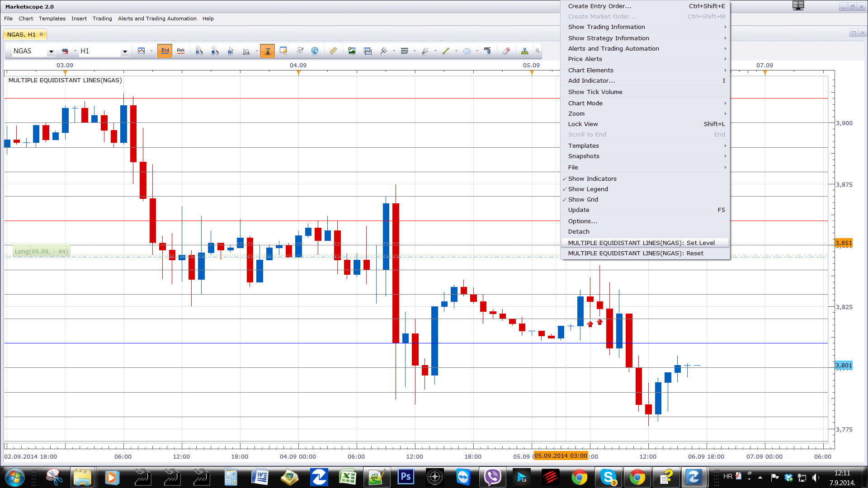Click the snapshot image icon

pos(352,51)
